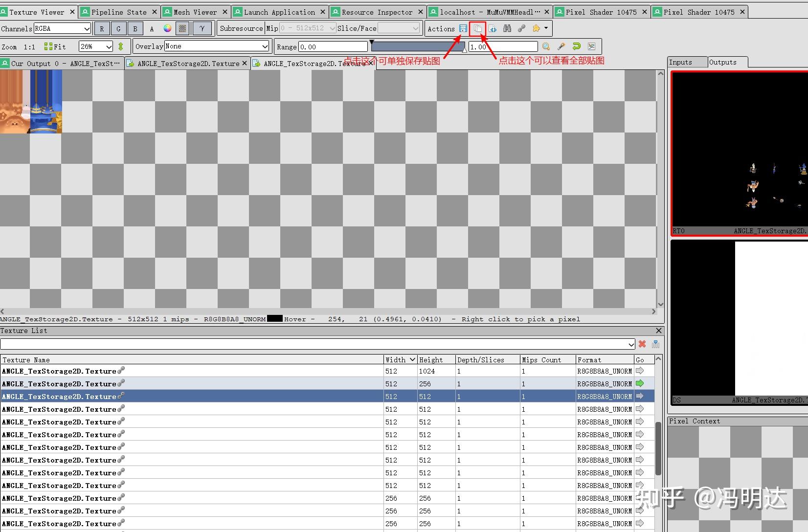The width and height of the screenshot is (808, 532).
Task: Close the Mesh Viewer tab
Action: (x=225, y=12)
